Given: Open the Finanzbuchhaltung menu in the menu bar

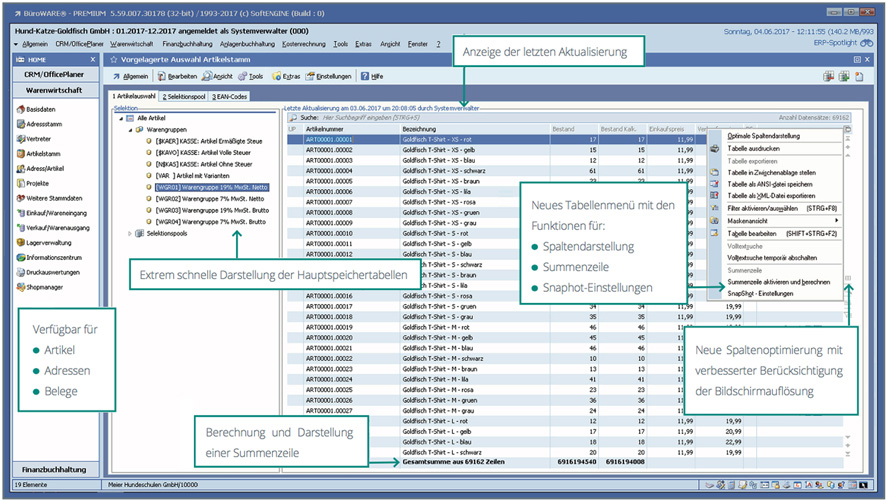Looking at the screenshot, I should coord(186,44).
